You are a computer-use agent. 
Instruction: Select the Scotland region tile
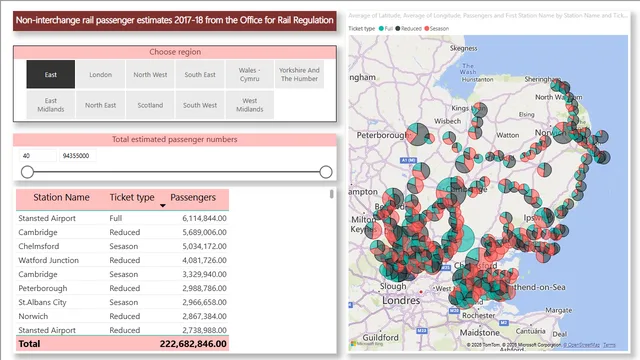click(x=150, y=105)
